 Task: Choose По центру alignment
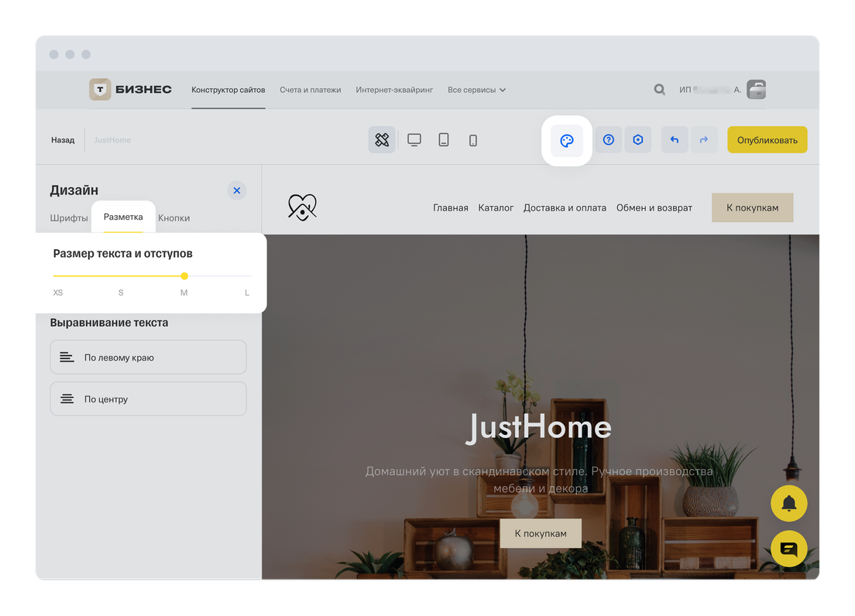pyautogui.click(x=149, y=399)
